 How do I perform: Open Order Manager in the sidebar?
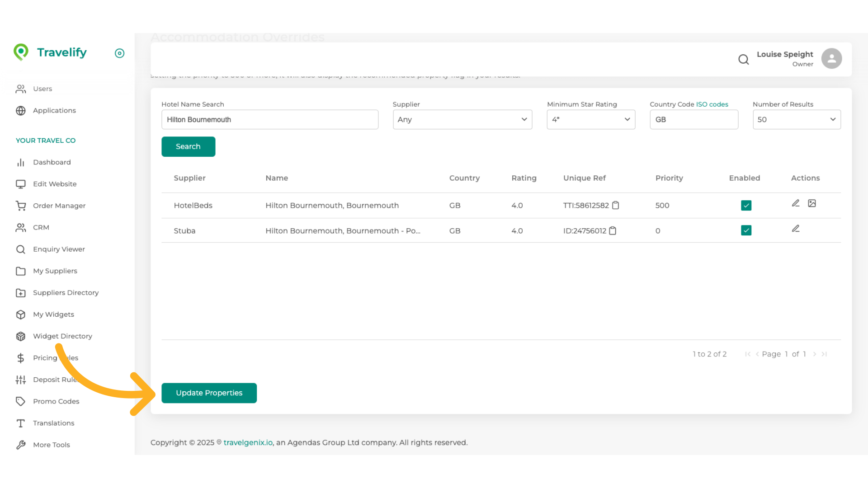59,206
